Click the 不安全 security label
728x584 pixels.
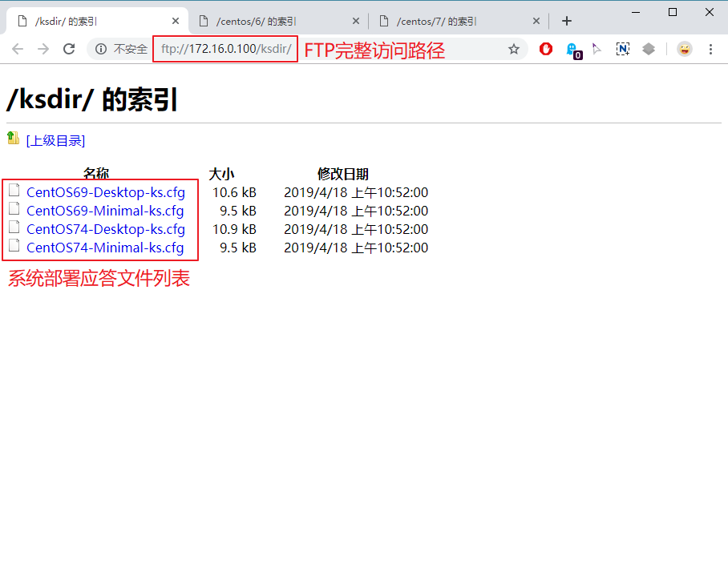[131, 49]
